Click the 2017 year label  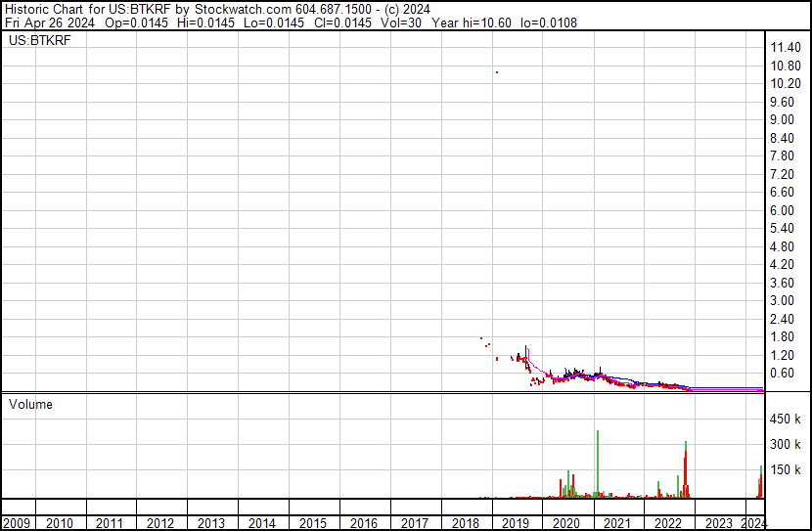point(414,523)
